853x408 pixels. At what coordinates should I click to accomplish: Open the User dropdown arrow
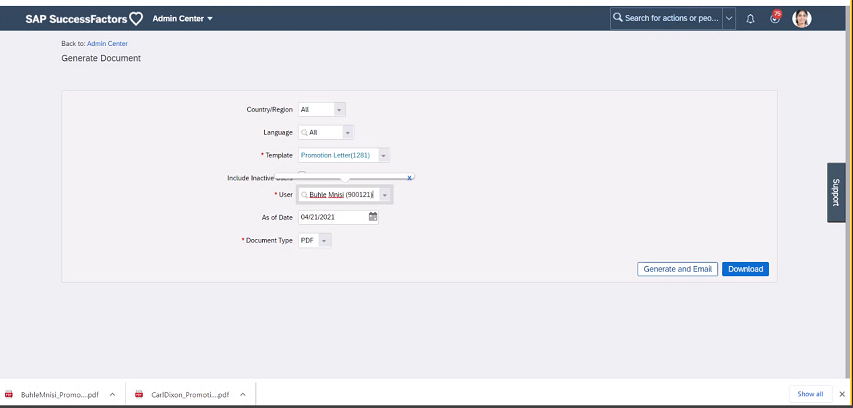tap(385, 195)
